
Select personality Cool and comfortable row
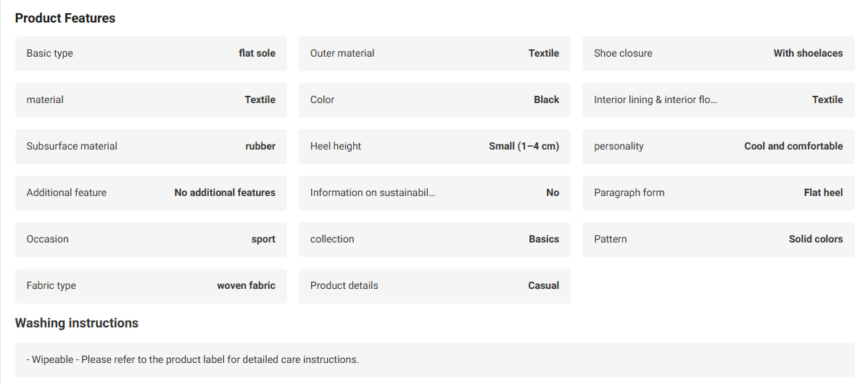pos(719,147)
